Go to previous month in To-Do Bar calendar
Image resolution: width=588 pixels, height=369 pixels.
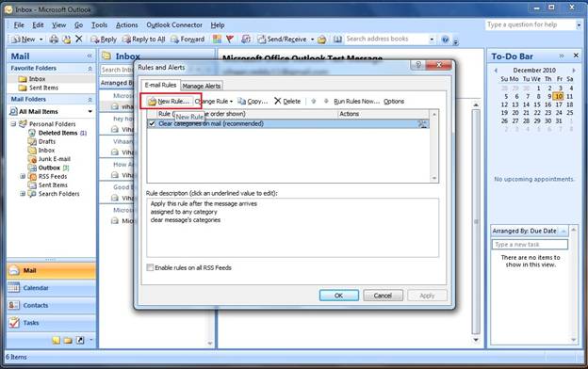(496, 70)
